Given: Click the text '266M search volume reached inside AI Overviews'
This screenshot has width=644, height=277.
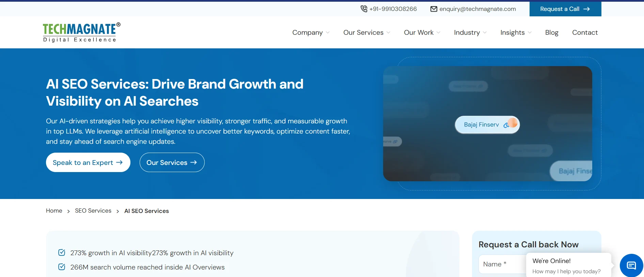Looking at the screenshot, I should coord(147,267).
